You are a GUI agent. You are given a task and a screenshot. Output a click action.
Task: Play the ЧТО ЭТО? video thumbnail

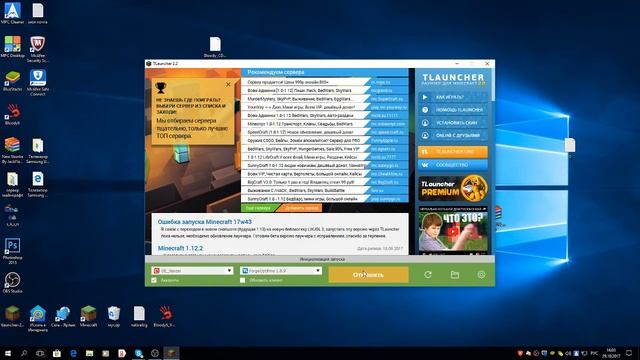coord(452,231)
